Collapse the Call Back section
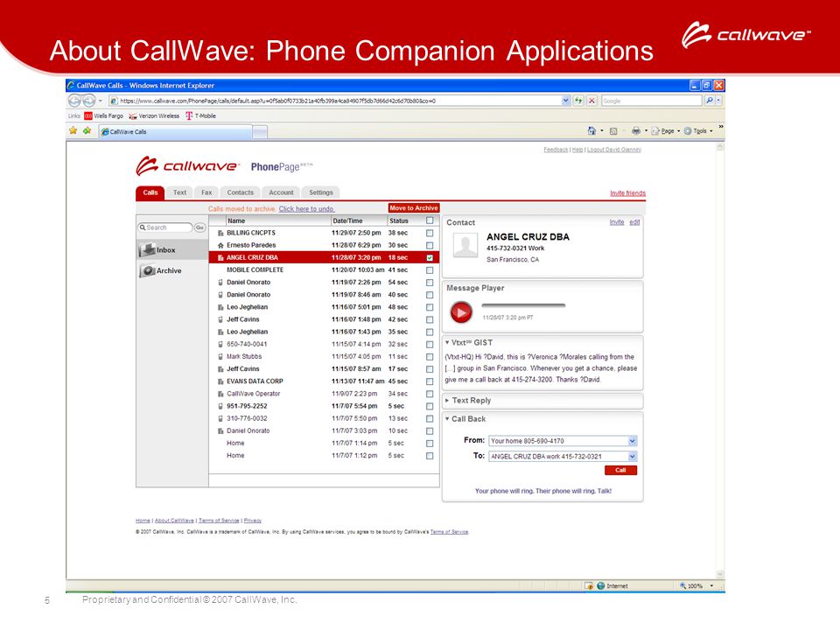840x630 pixels. click(x=447, y=419)
